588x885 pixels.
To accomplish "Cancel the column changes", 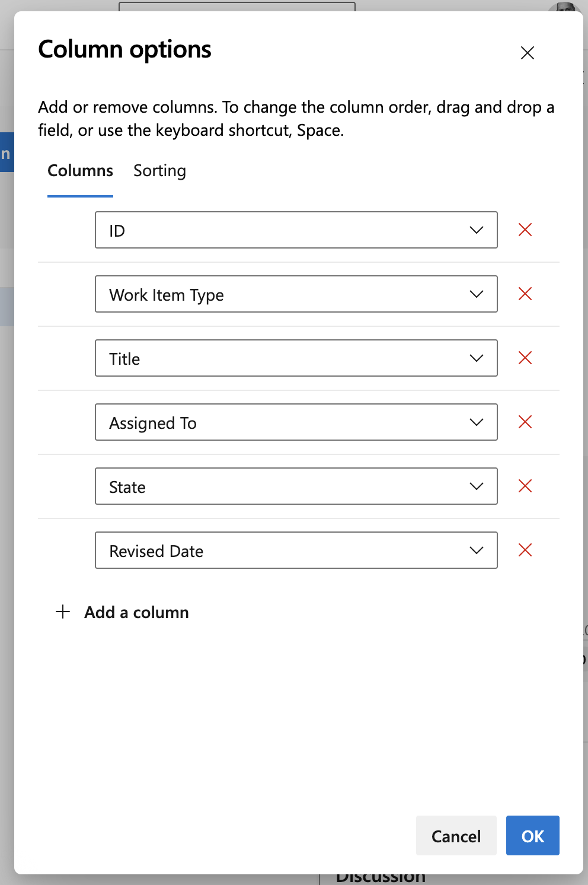I will click(x=456, y=835).
